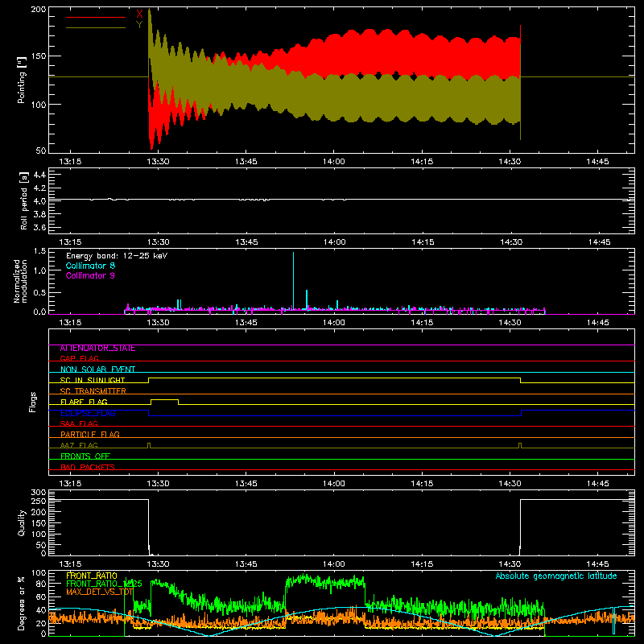Click the 300 tick on Quality axis
The image size is (644, 644).
pyautogui.click(x=39, y=493)
